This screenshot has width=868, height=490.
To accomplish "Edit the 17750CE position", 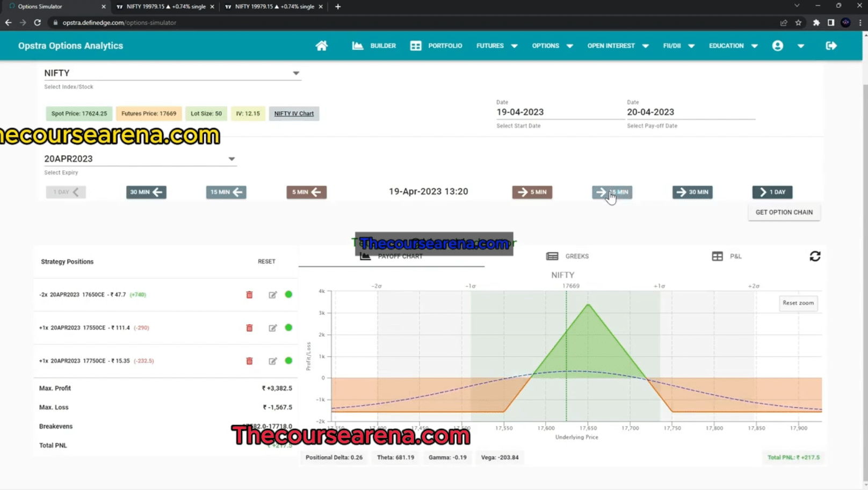I will 273,361.
